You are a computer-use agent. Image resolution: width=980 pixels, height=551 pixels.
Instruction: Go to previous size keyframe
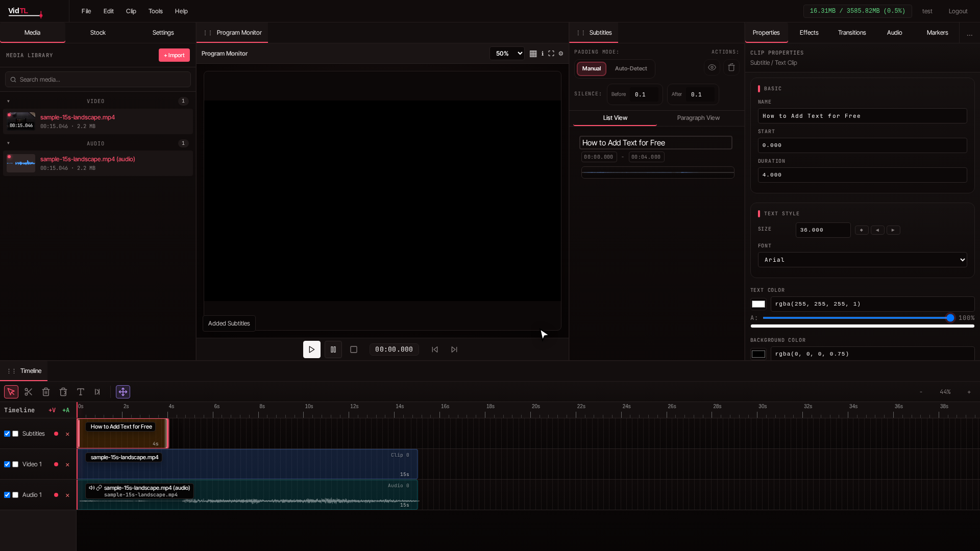pyautogui.click(x=877, y=230)
